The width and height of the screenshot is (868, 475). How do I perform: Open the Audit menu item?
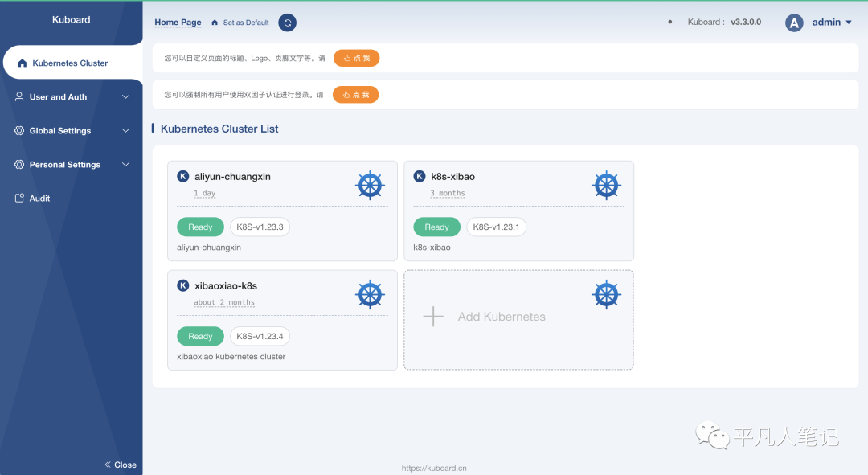72,199
